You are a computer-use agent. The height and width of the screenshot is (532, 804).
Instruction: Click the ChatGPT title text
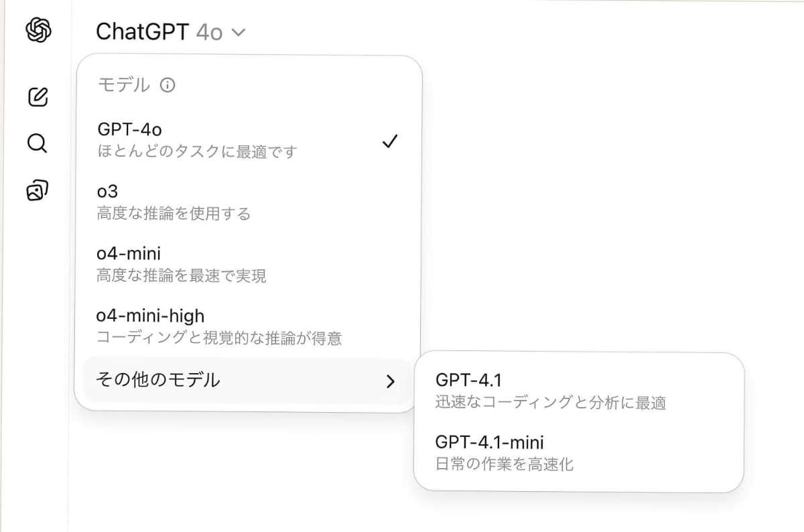pyautogui.click(x=143, y=31)
